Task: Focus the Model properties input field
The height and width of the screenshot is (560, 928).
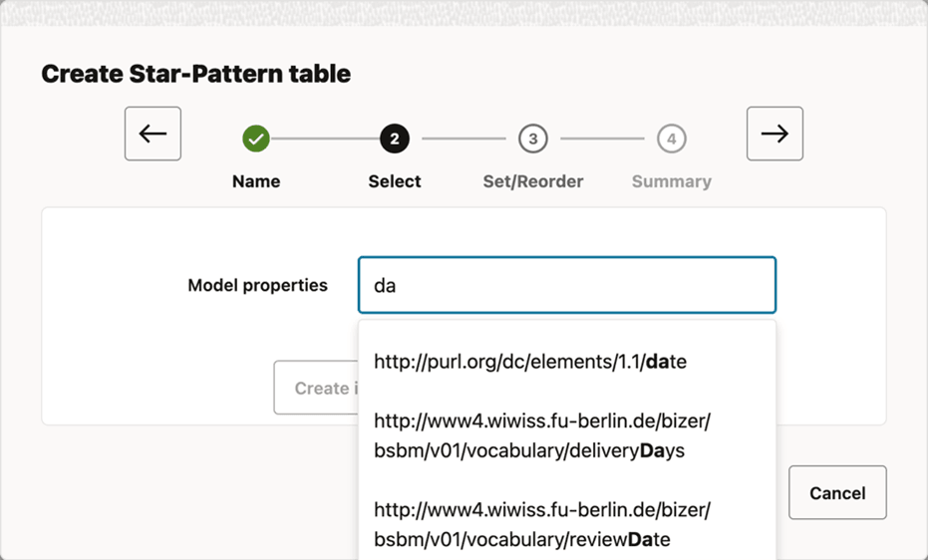Action: (x=566, y=286)
